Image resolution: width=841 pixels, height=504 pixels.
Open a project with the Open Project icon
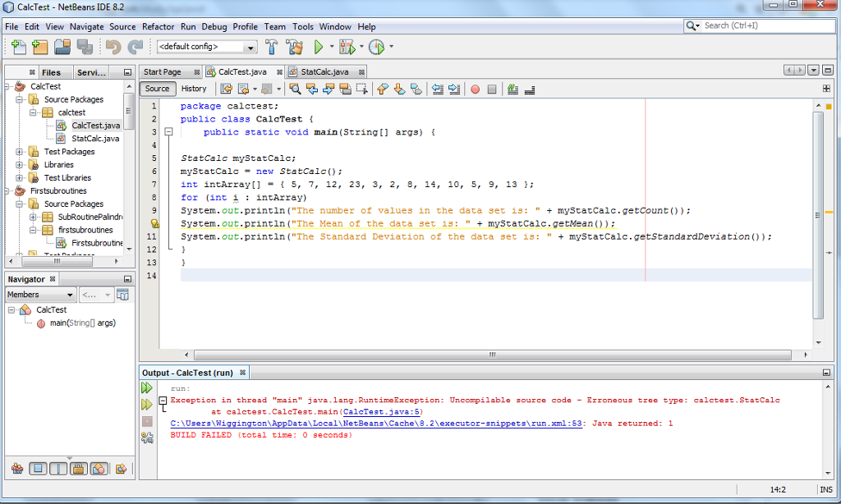point(61,47)
